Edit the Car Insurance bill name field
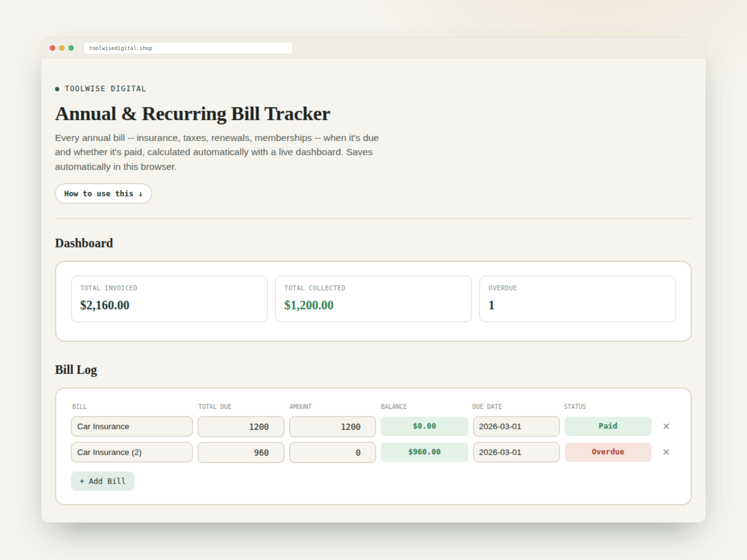Image resolution: width=747 pixels, height=560 pixels. pos(132,426)
